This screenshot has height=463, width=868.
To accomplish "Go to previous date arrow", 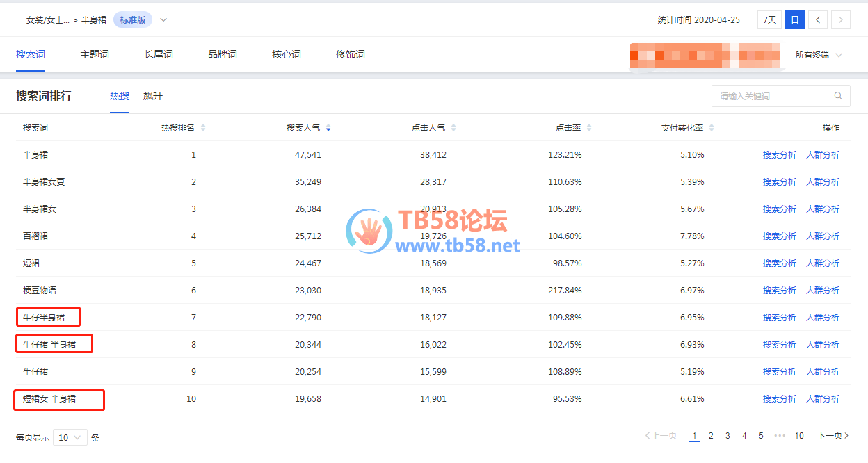I will [x=817, y=19].
